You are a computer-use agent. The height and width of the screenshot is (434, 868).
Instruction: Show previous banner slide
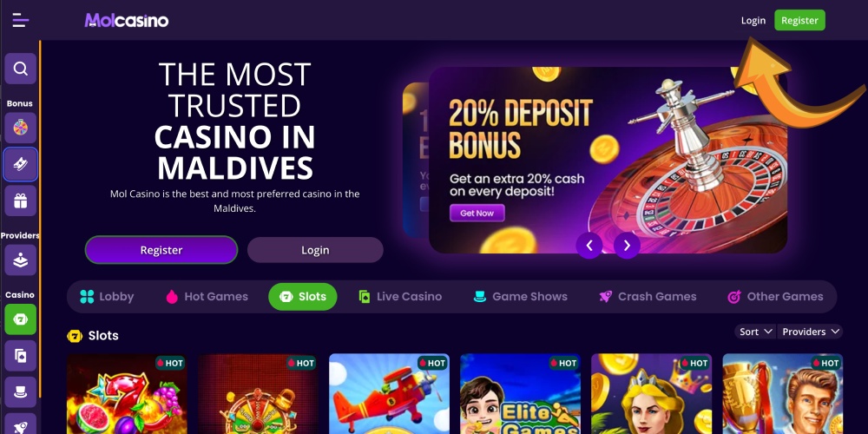coord(589,246)
